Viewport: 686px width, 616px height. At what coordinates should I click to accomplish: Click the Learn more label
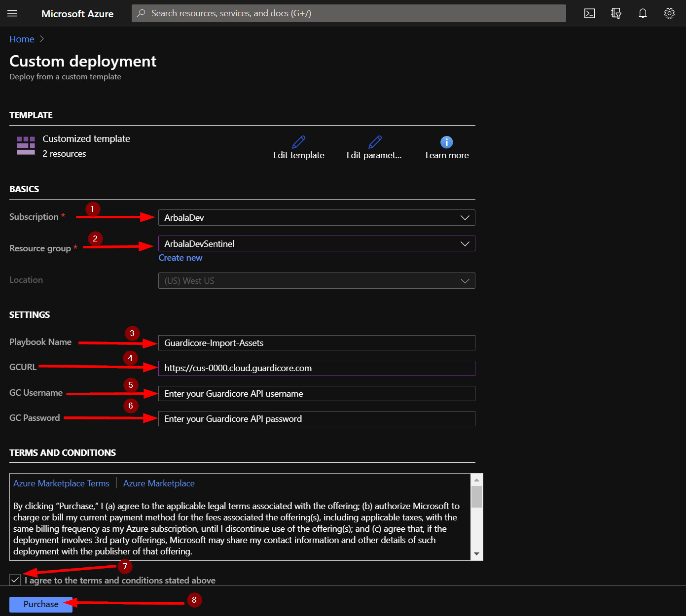click(x=447, y=155)
